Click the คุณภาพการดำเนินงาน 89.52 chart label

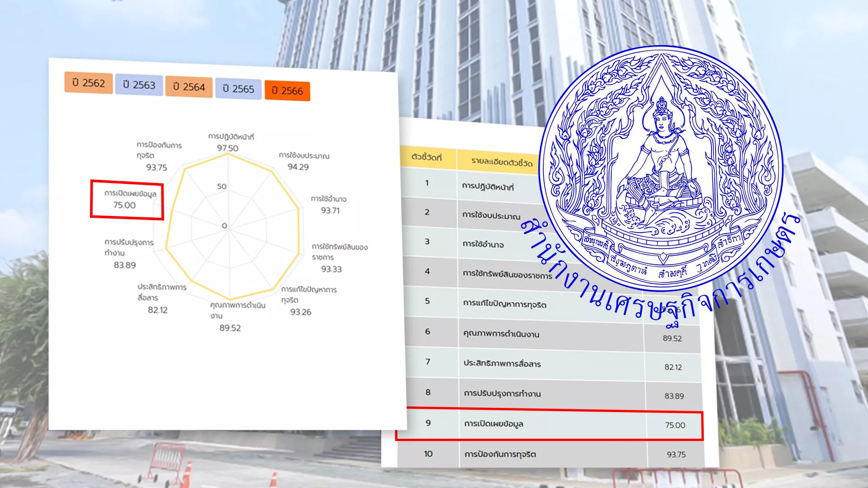[237, 317]
